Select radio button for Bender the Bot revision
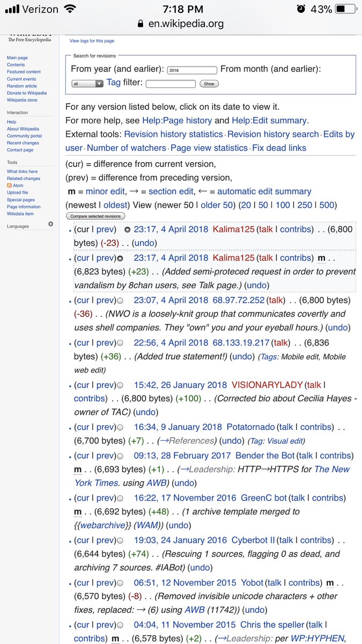Viewport: 362px width, 644px height. tap(120, 456)
